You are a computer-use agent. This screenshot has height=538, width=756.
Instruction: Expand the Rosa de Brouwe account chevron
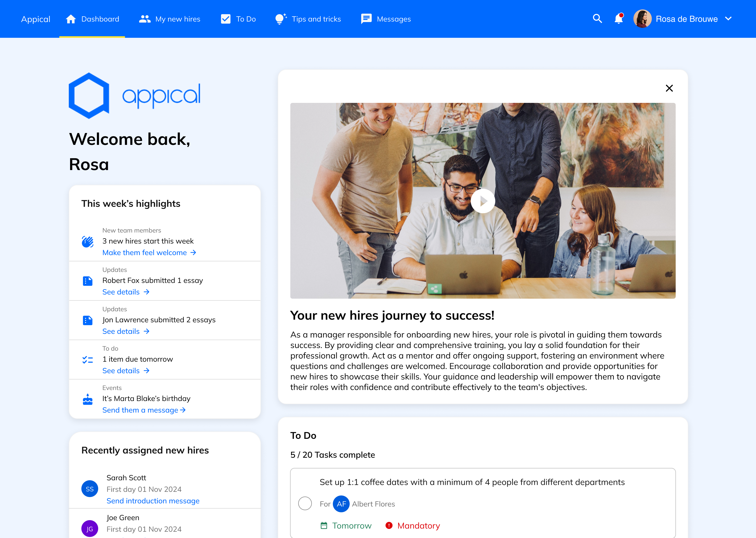728,19
